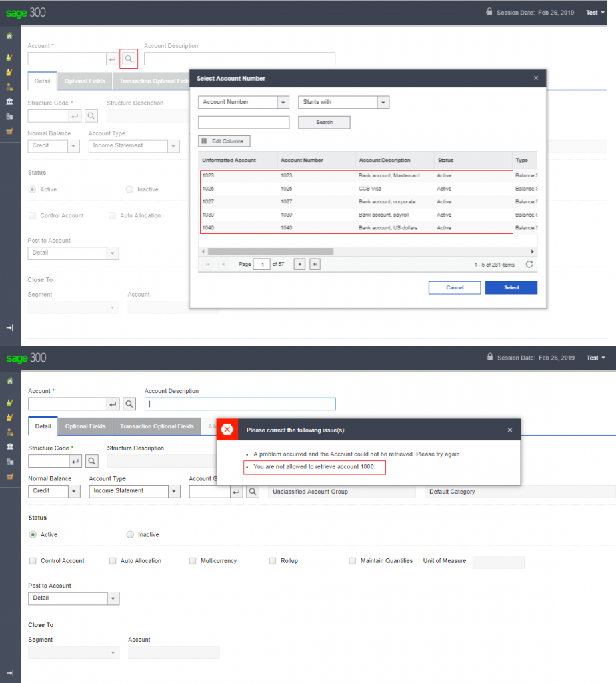Refresh the account list with the circular arrow icon
Image resolution: width=616 pixels, height=683 pixels.
coord(530,263)
